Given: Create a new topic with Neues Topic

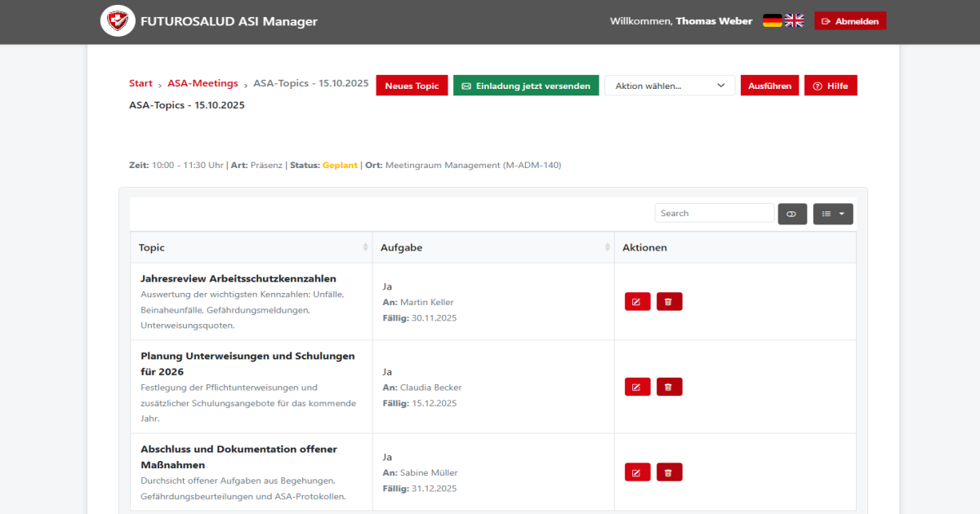Looking at the screenshot, I should coord(412,85).
